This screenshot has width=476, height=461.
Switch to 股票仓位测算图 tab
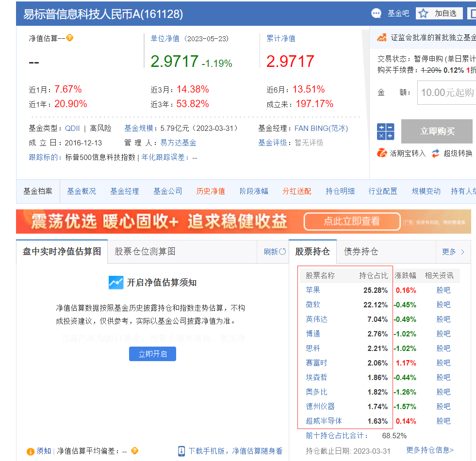click(145, 252)
